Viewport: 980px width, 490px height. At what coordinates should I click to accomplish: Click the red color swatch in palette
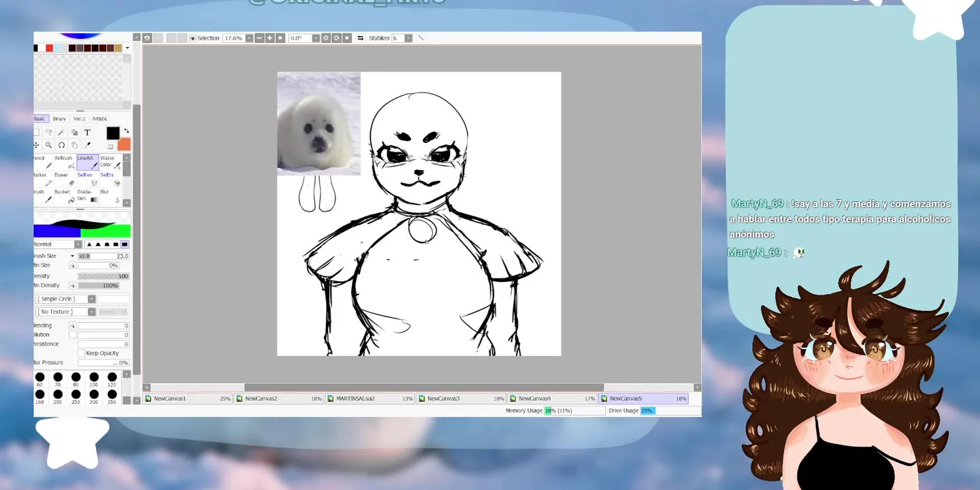(49, 48)
